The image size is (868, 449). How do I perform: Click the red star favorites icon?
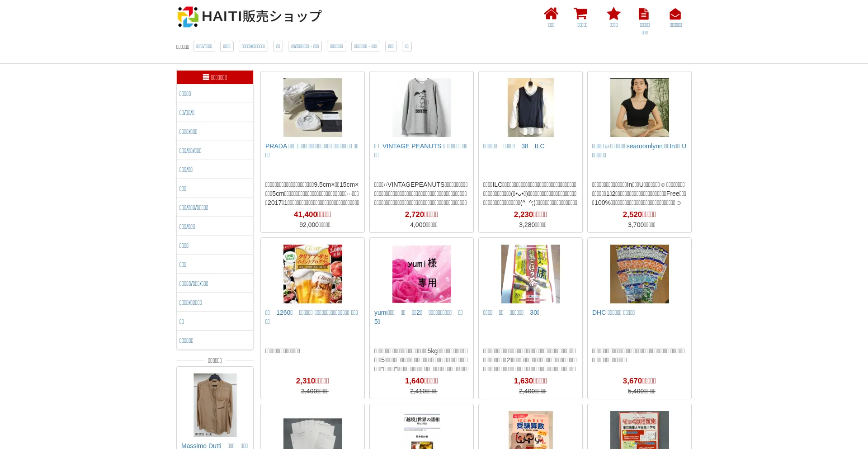pyautogui.click(x=613, y=14)
